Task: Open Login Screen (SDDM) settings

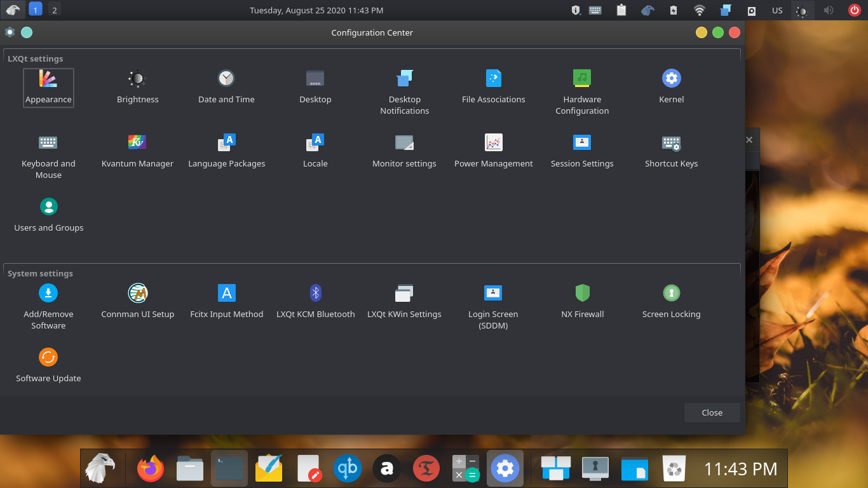Action: (493, 308)
